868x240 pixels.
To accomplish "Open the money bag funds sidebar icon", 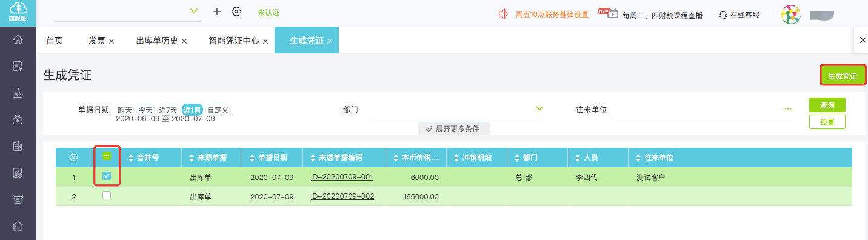I will click(18, 119).
